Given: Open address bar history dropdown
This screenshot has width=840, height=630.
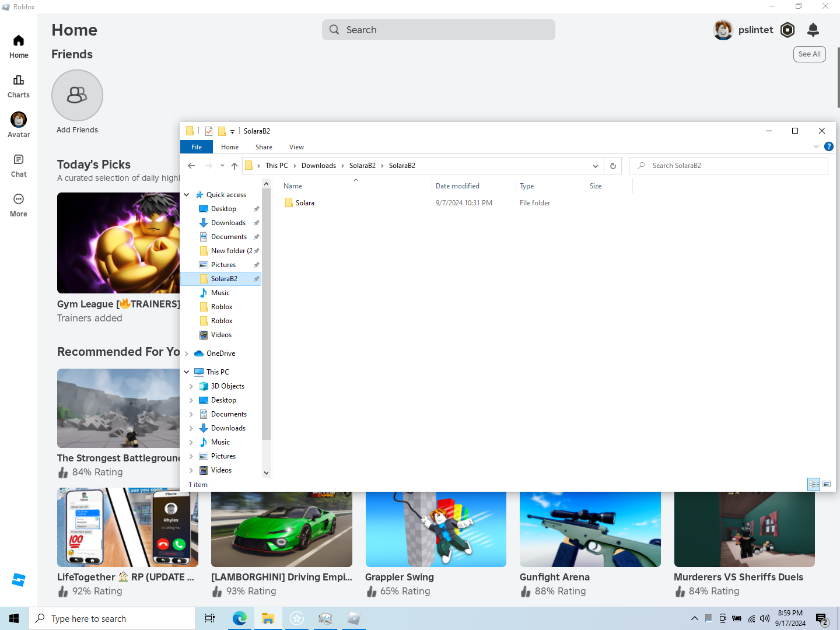Looking at the screenshot, I should [595, 166].
